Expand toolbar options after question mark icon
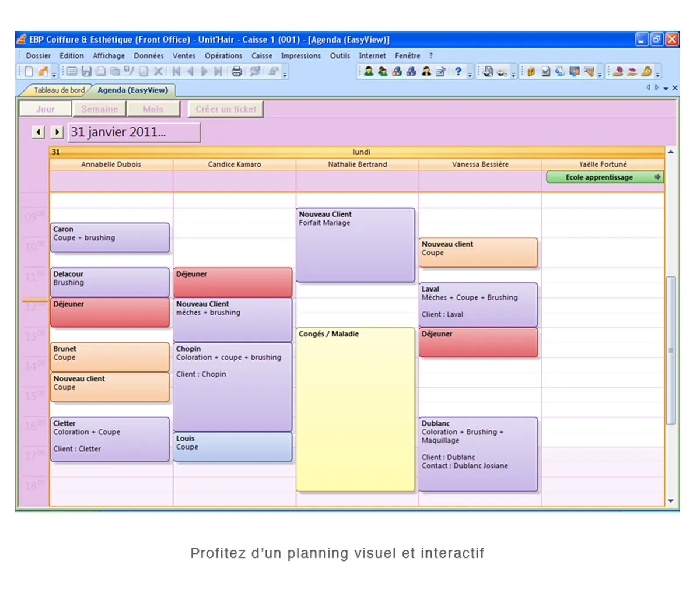The height and width of the screenshot is (600, 700). (x=470, y=75)
